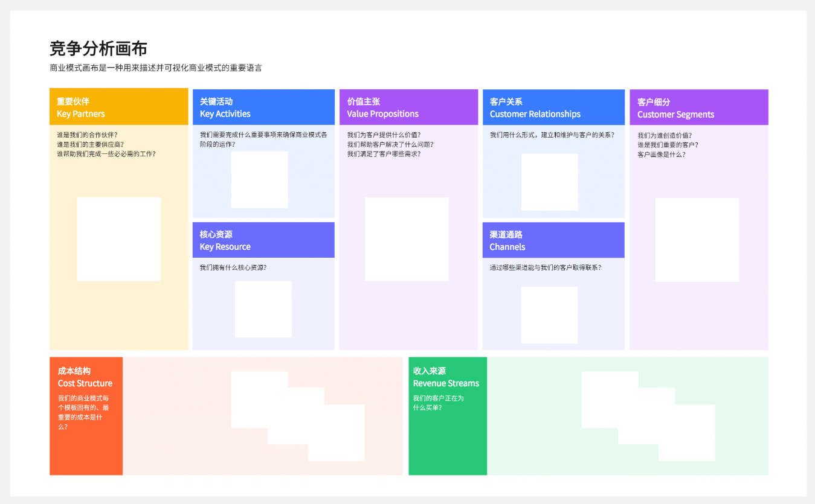Image resolution: width=815 pixels, height=504 pixels.
Task: Select the line 我们帮助客户解决了什么问题？
Action: click(390, 145)
